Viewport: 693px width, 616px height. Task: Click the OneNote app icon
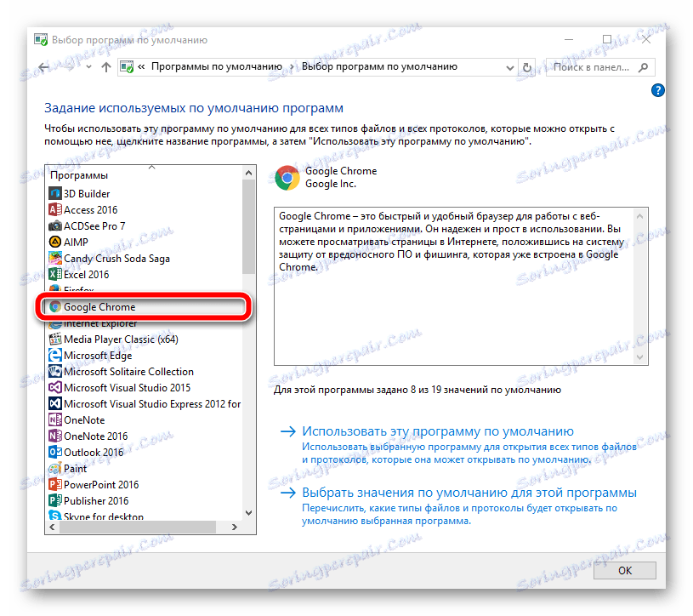click(x=54, y=419)
